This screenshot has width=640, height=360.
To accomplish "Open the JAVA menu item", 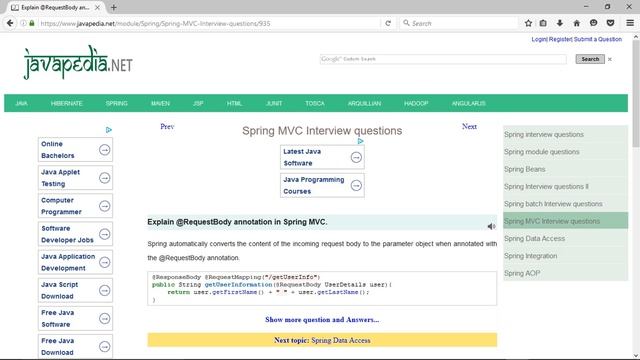I will pyautogui.click(x=21, y=103).
